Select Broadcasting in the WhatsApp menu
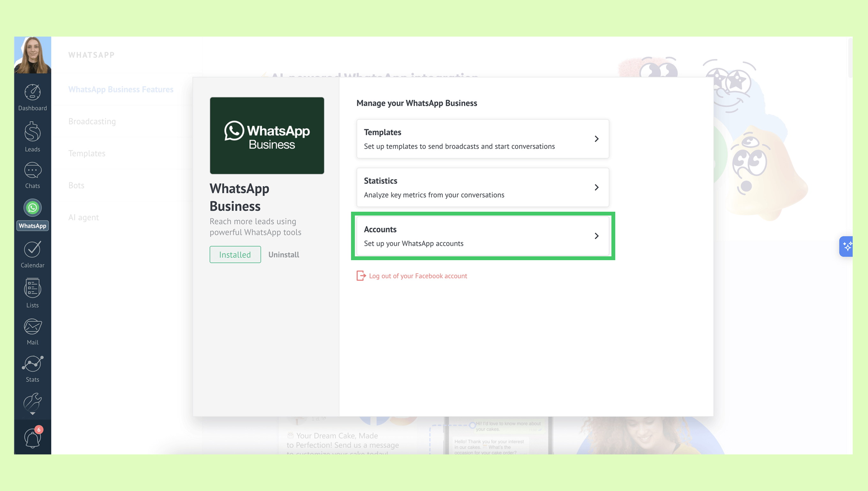 pos(92,121)
